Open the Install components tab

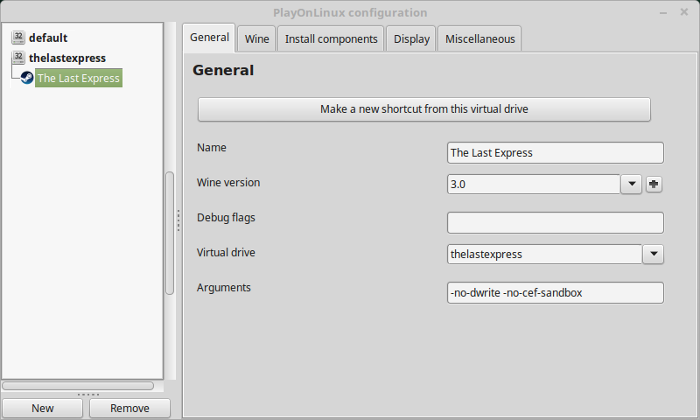331,39
